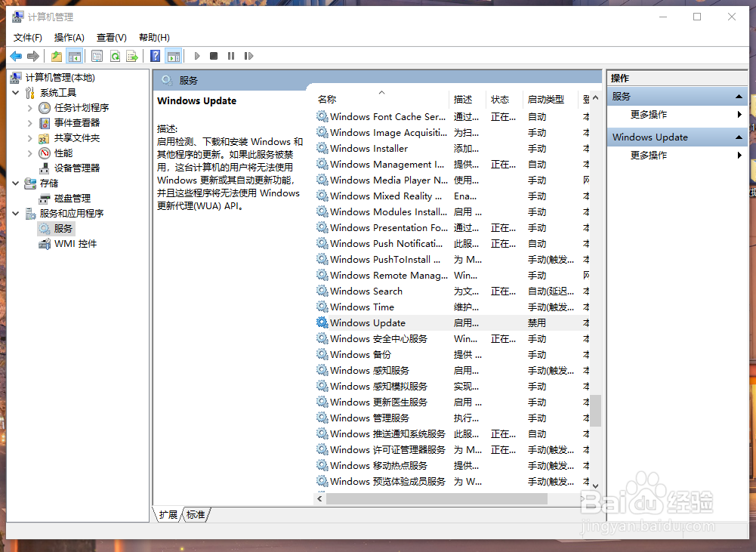756x552 pixels.
Task: Toggle the Show/Hide Console Tree icon
Action: pyautogui.click(x=74, y=57)
